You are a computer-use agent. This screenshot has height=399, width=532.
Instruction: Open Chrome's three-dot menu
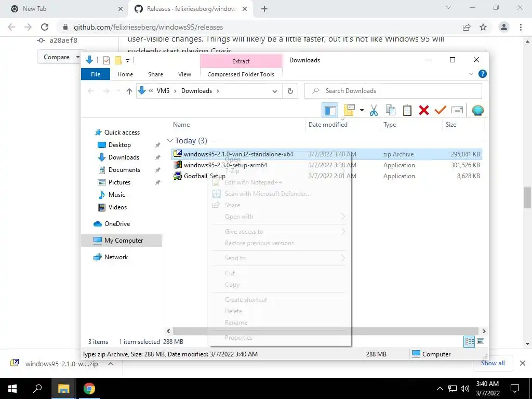(521, 27)
